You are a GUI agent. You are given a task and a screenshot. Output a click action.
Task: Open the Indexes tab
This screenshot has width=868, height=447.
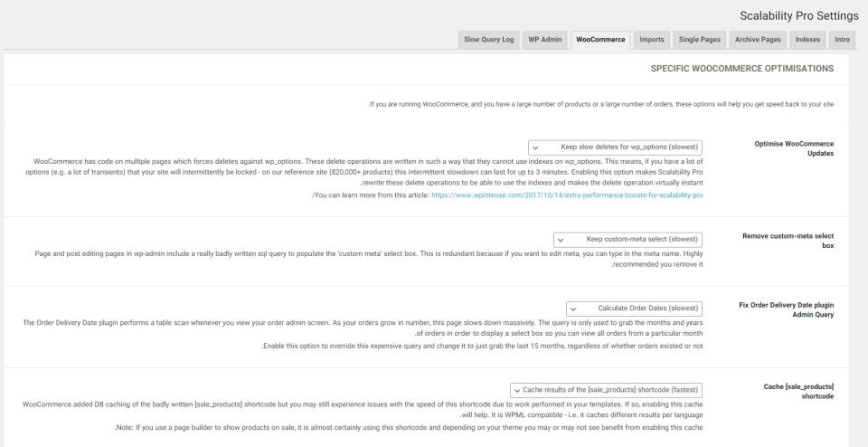pos(807,40)
